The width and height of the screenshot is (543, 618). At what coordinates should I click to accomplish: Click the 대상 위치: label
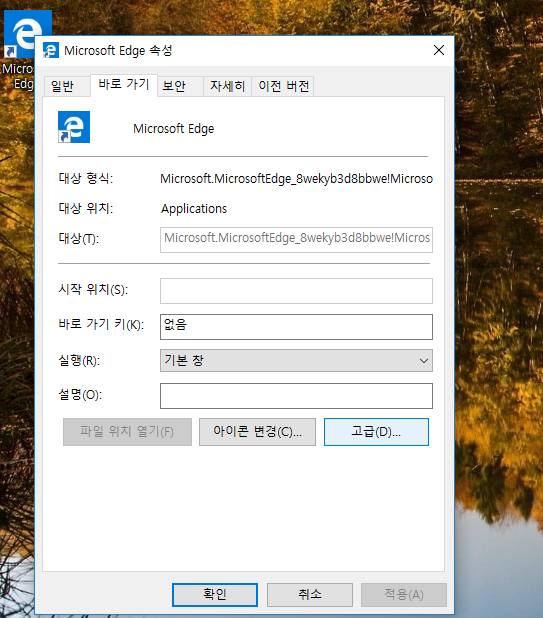[x=86, y=208]
